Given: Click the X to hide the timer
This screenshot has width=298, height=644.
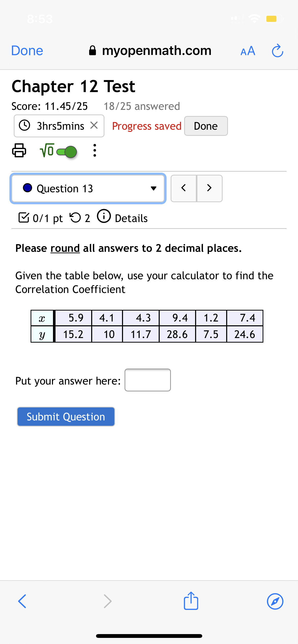Looking at the screenshot, I should click(94, 125).
